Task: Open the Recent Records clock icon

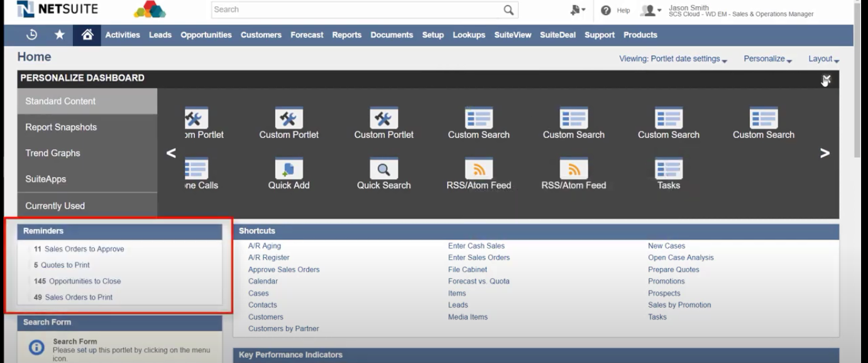Action: 32,35
